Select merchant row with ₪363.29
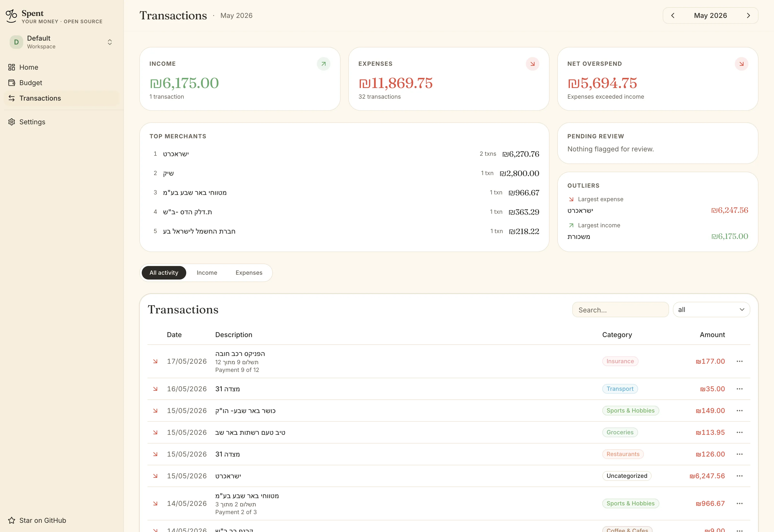Viewport: 774px width, 532px height. [x=344, y=212]
